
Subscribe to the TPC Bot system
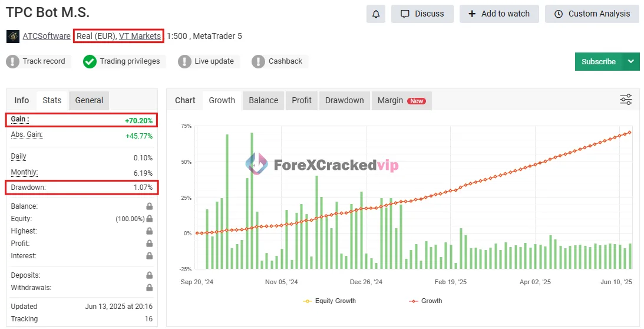pos(599,62)
